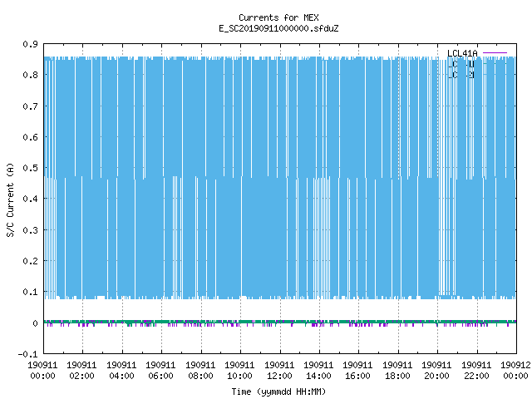
Task: Click the 0.4 y-axis tick label
Action: point(30,199)
